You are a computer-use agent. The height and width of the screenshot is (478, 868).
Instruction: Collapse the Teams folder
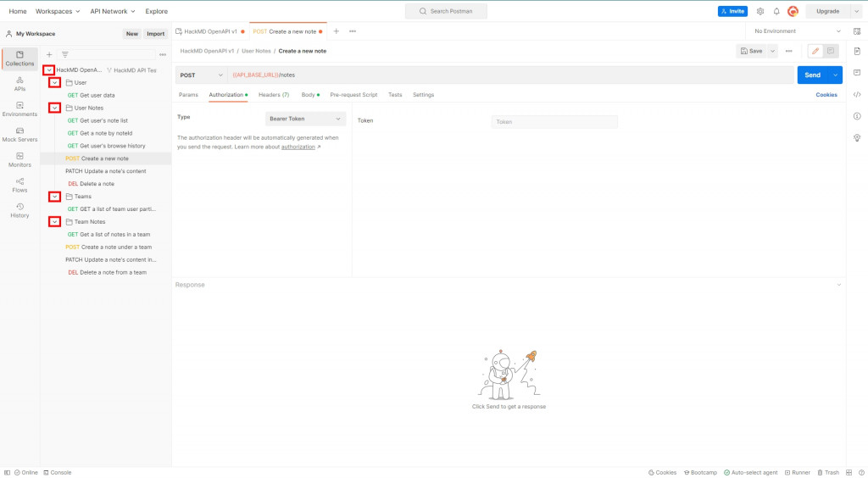[x=54, y=197]
